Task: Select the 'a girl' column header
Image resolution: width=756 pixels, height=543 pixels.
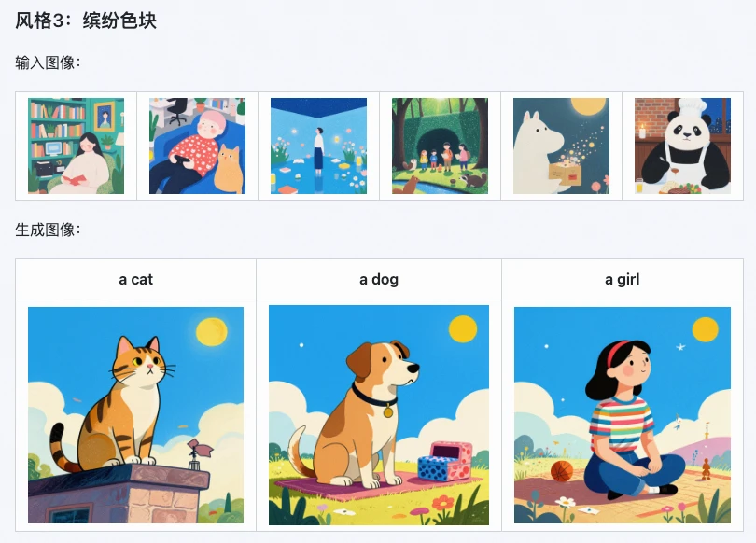Action: point(623,280)
